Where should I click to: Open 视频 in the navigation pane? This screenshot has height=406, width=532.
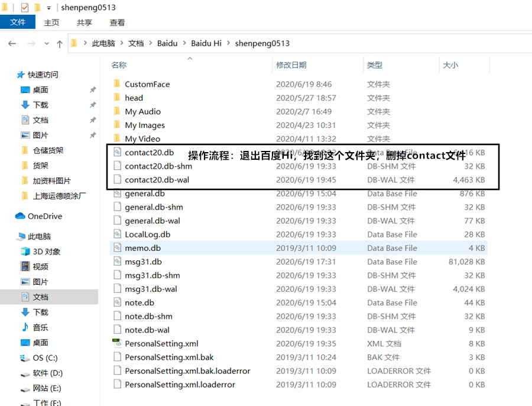point(40,267)
